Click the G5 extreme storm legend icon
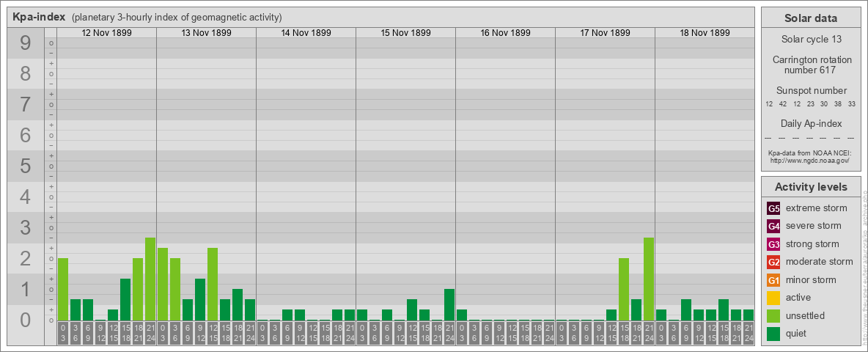This screenshot has width=868, height=352. click(x=773, y=208)
